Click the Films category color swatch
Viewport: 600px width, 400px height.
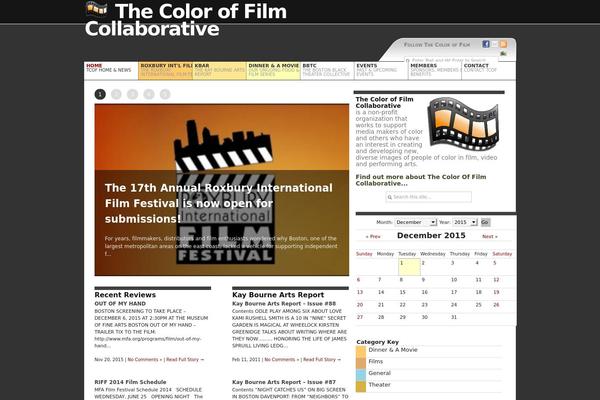(361, 363)
